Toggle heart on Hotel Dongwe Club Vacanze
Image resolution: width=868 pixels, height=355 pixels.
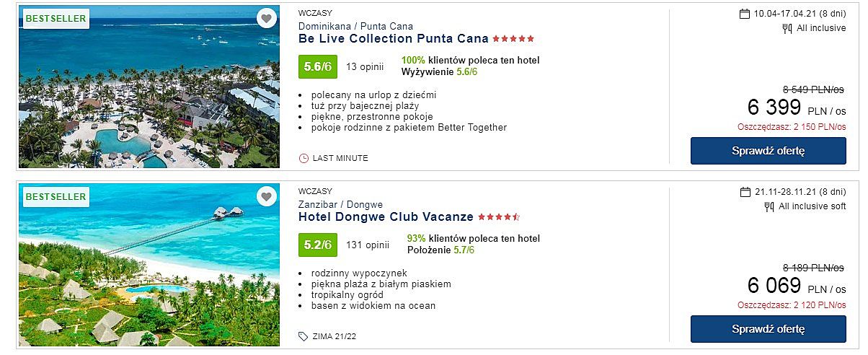pyautogui.click(x=267, y=196)
